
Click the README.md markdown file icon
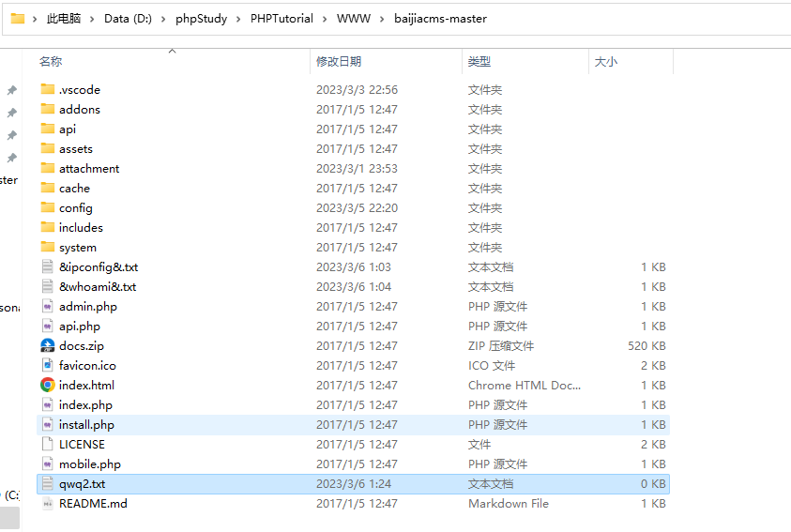48,503
